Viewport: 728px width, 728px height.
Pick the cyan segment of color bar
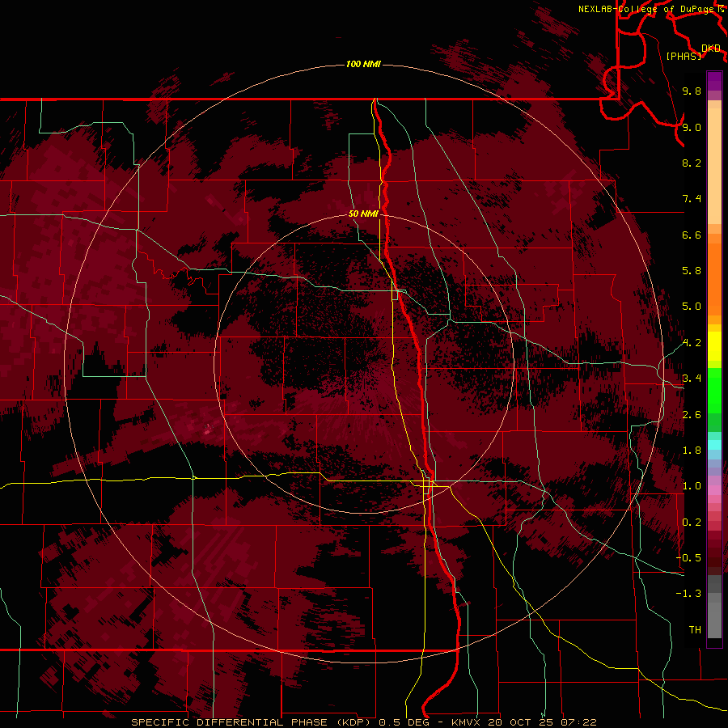click(714, 445)
